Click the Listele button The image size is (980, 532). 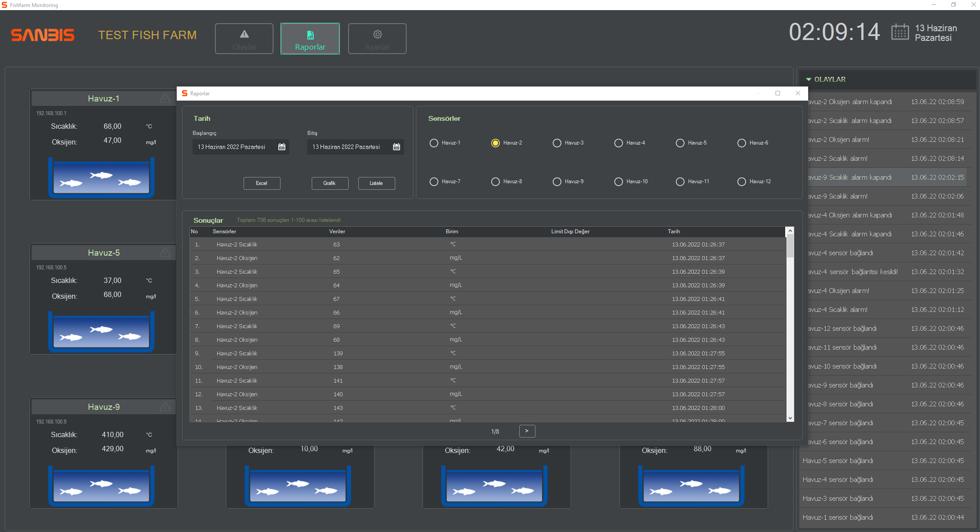pyautogui.click(x=376, y=183)
